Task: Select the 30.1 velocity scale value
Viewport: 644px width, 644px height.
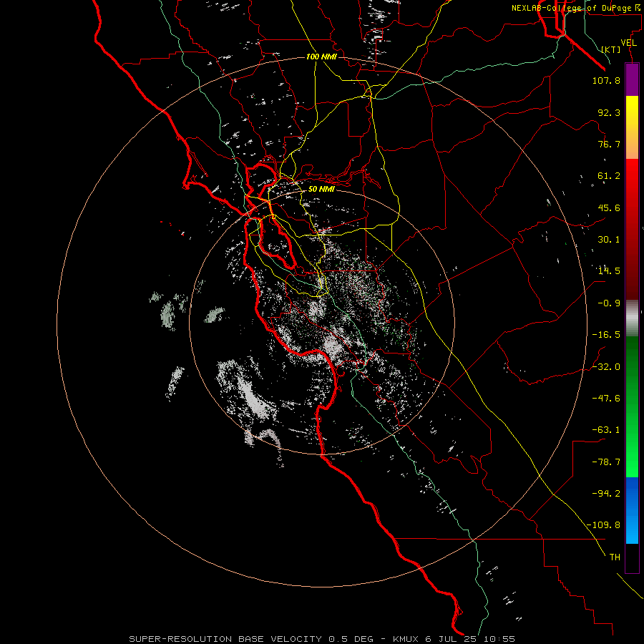Action: click(609, 240)
